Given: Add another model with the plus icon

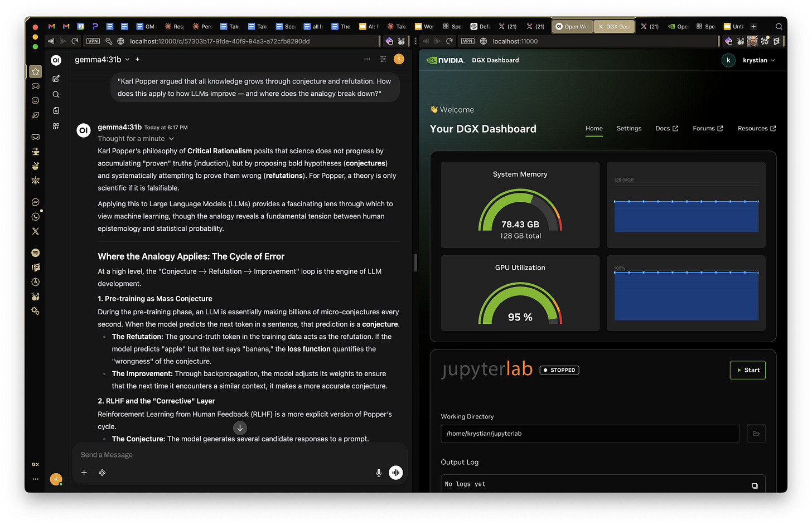Looking at the screenshot, I should pyautogui.click(x=138, y=60).
